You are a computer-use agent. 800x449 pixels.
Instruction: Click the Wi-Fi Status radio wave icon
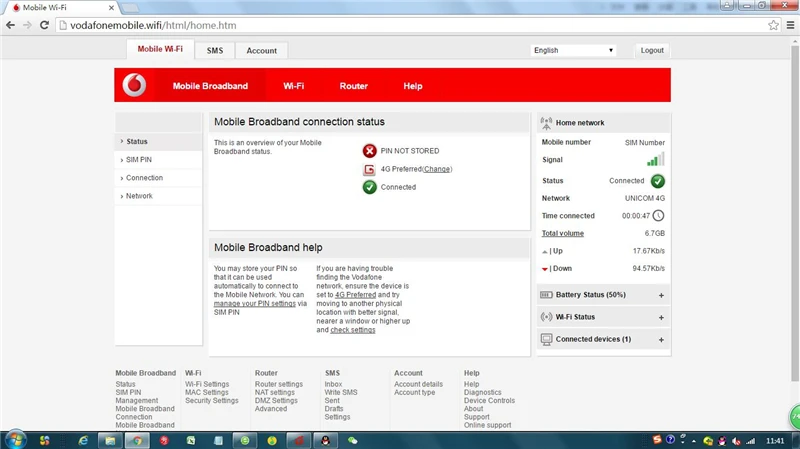[x=546, y=317]
